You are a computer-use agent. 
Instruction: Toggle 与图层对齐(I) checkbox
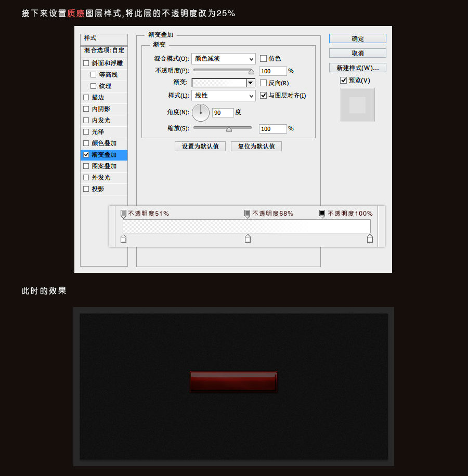[263, 95]
